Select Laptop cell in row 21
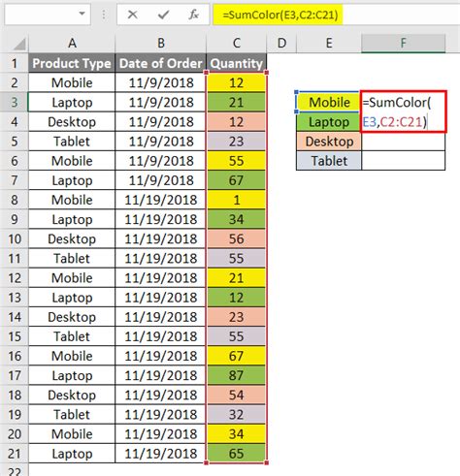 (72, 454)
